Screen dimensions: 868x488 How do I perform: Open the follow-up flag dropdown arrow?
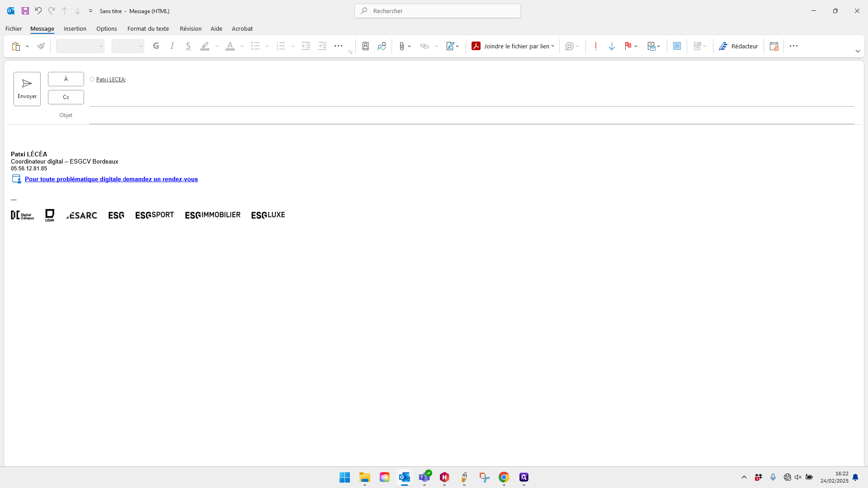click(636, 46)
